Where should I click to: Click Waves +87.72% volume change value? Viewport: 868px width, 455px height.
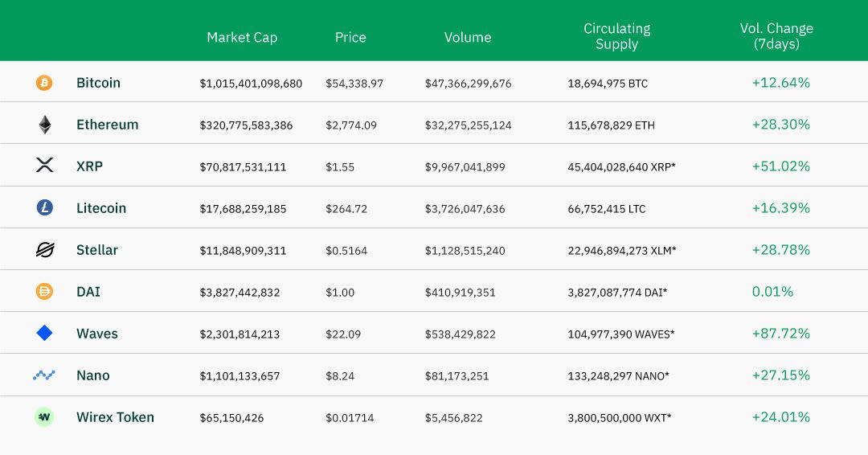(x=780, y=334)
